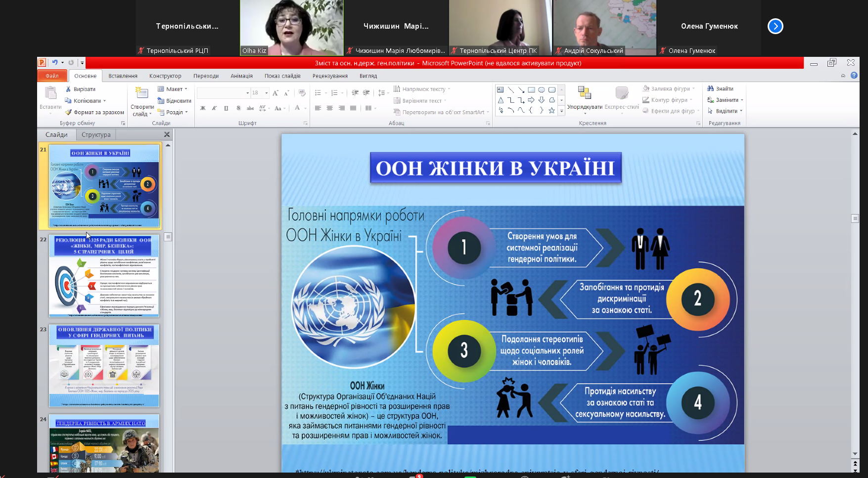Increase font size with the large A icon
This screenshot has width=868, height=478.
pyautogui.click(x=275, y=93)
